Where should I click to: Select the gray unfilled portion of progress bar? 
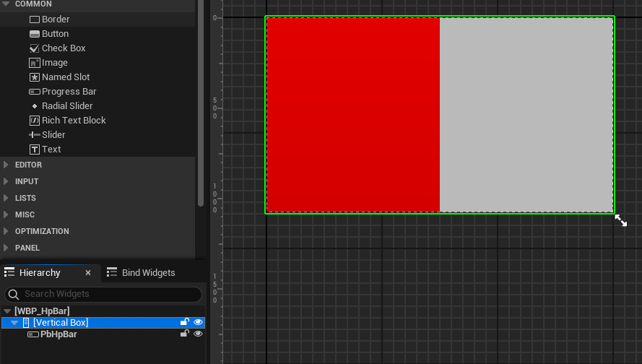(x=526, y=115)
